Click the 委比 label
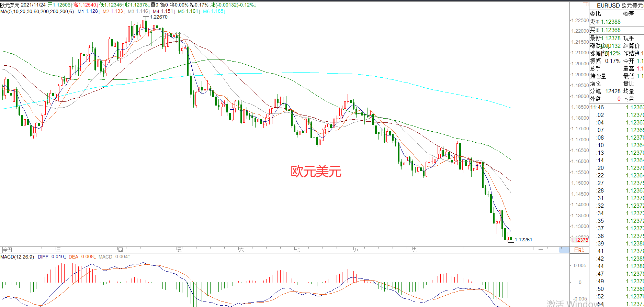 (x=596, y=14)
